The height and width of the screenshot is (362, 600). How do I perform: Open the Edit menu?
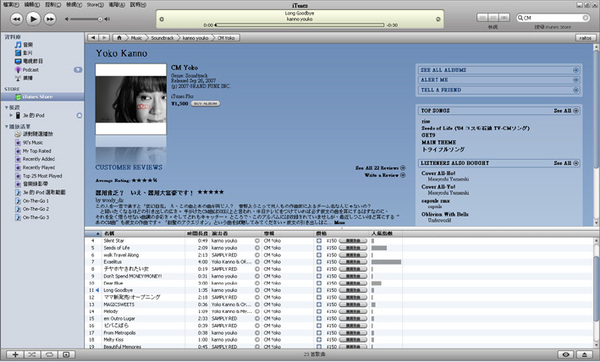tap(31, 5)
